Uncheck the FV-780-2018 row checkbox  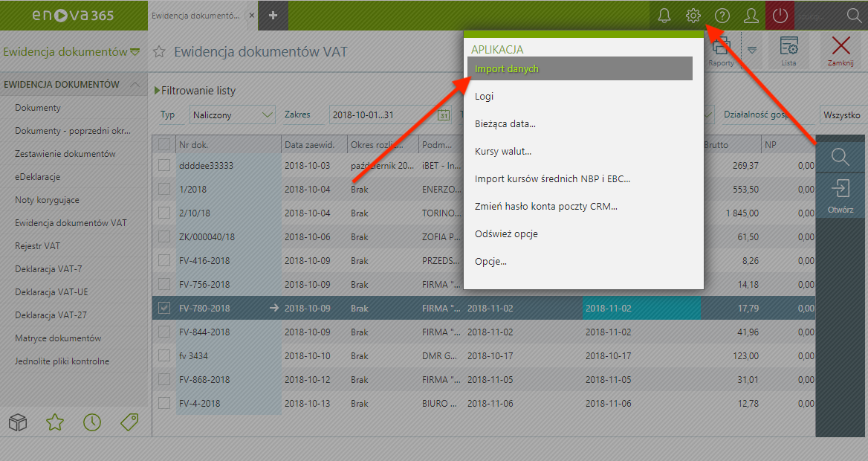point(164,308)
